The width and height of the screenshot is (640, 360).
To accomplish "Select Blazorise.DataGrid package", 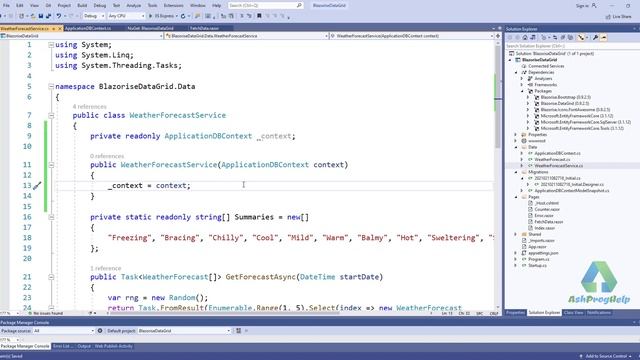I will coord(565,104).
